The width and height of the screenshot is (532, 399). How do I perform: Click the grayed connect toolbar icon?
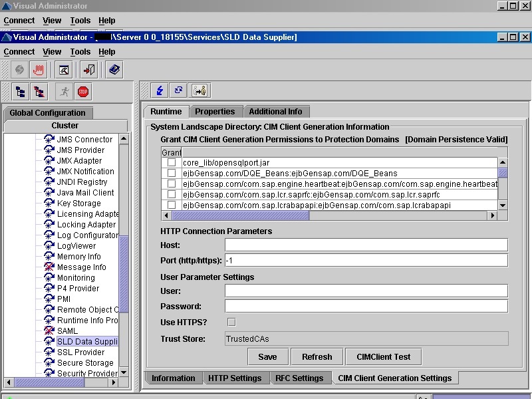(19, 70)
